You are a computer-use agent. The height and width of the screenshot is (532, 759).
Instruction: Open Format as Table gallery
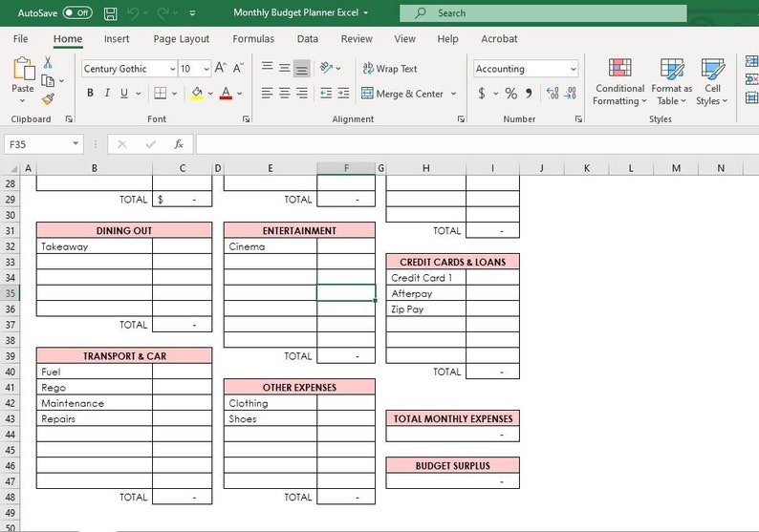point(672,82)
